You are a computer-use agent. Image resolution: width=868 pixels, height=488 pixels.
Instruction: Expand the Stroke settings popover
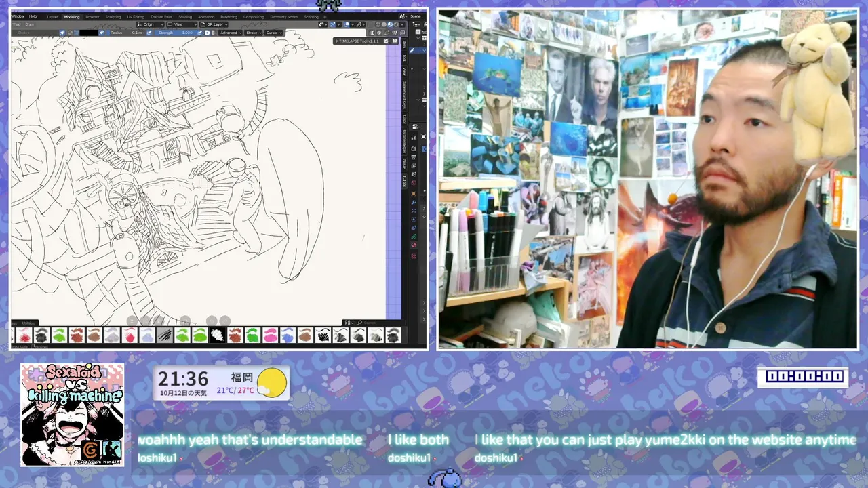pos(254,33)
